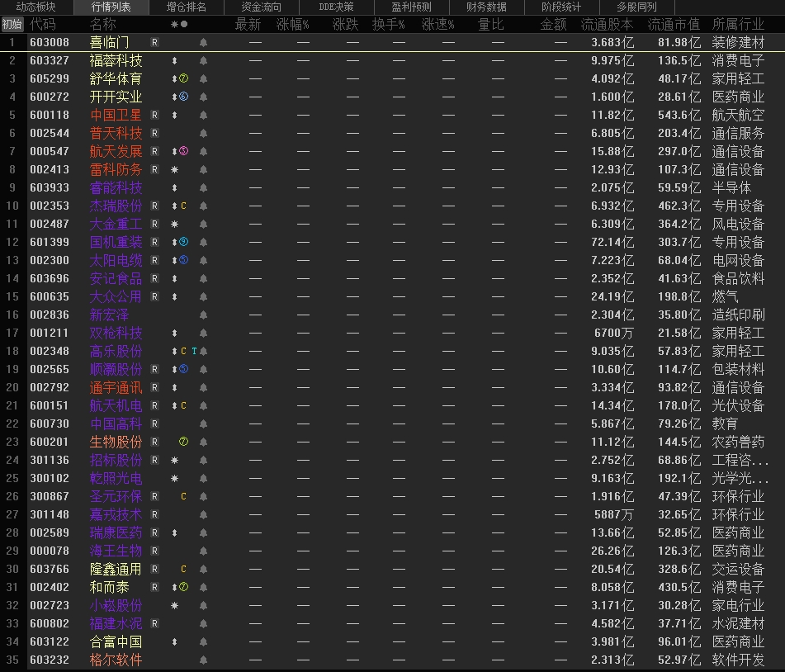The width and height of the screenshot is (785, 672).
Task: Switch to DDE决策 tab
Action: (337, 7)
